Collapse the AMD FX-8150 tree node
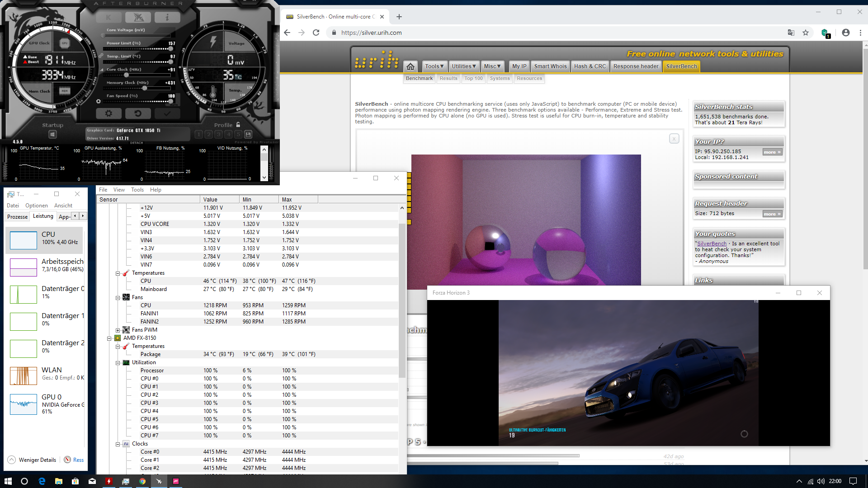 click(109, 338)
